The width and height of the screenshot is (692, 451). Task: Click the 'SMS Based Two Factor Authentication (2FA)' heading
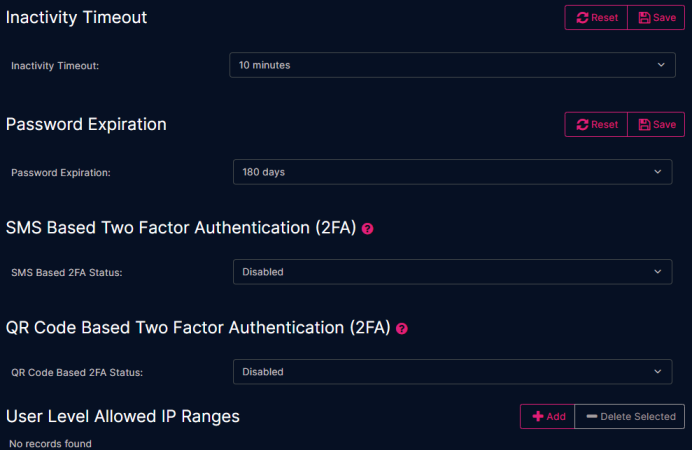point(181,228)
